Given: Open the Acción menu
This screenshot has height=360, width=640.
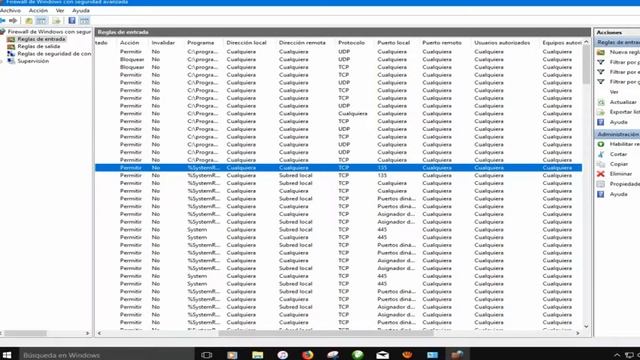Looking at the screenshot, I should (38, 11).
